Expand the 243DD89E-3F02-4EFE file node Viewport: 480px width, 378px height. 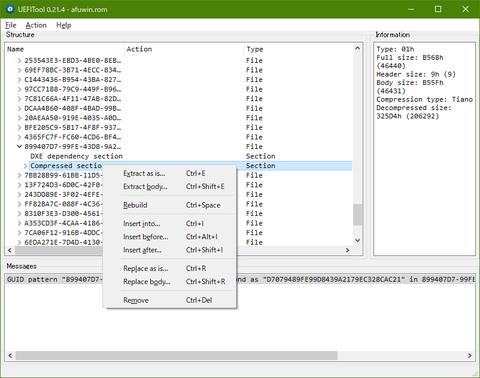pyautogui.click(x=19, y=195)
